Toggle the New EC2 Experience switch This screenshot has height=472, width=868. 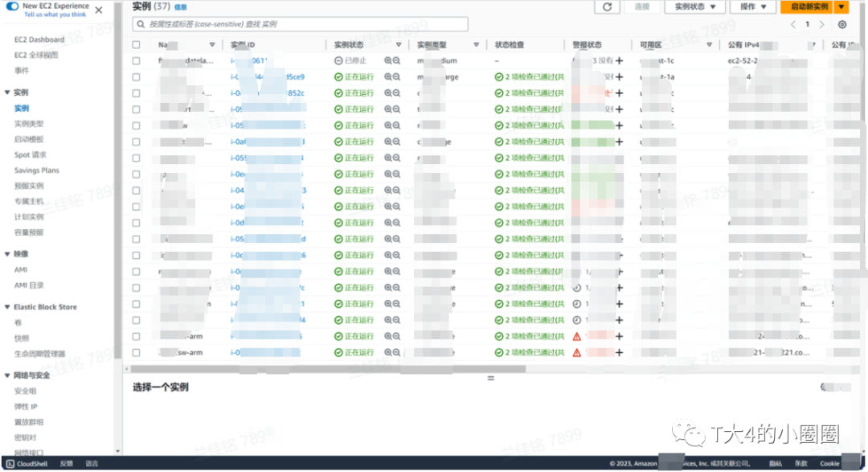click(11, 6)
